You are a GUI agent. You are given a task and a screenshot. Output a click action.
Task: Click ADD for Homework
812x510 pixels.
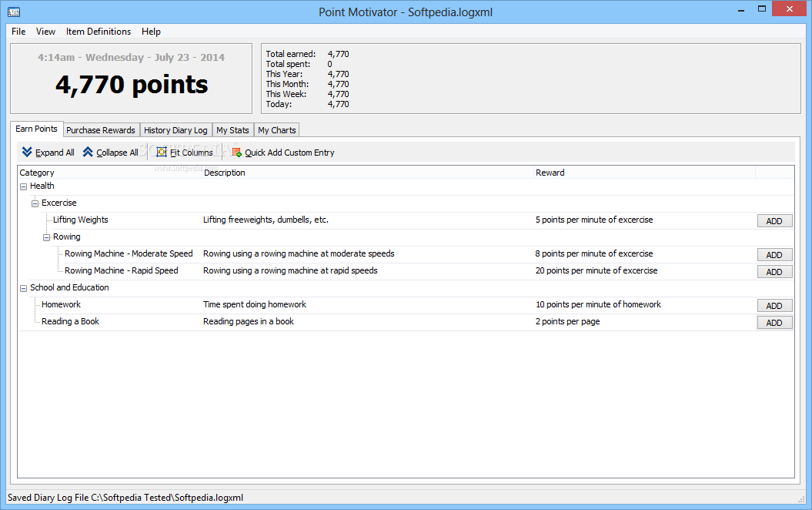coord(774,306)
